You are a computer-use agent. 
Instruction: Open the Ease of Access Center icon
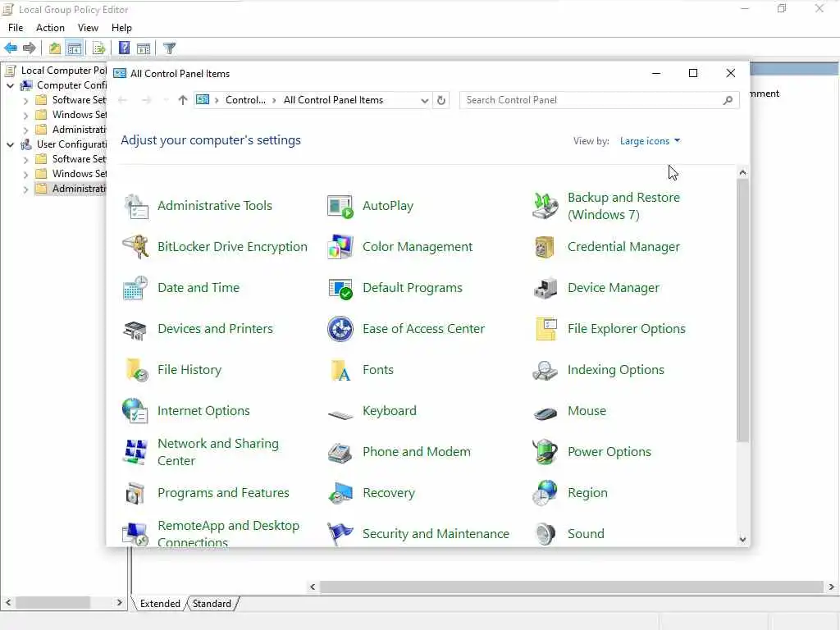tap(340, 329)
